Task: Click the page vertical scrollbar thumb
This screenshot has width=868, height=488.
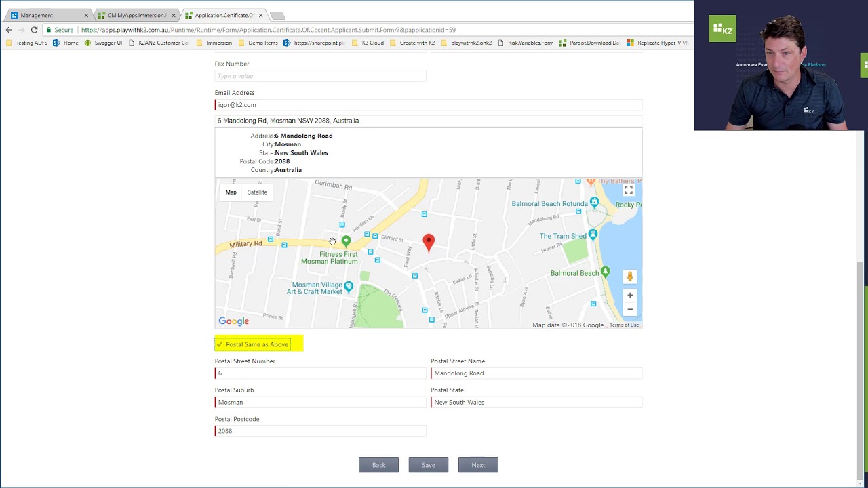Action: pos(861,369)
